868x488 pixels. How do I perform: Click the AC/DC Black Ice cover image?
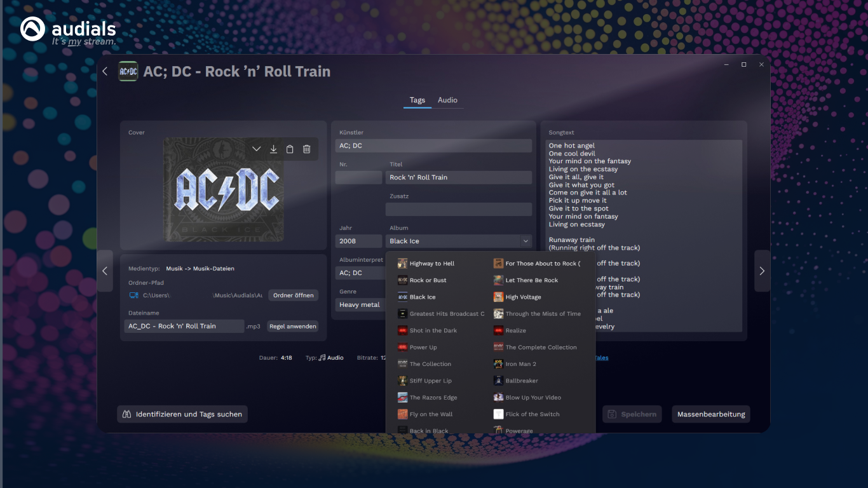point(224,189)
